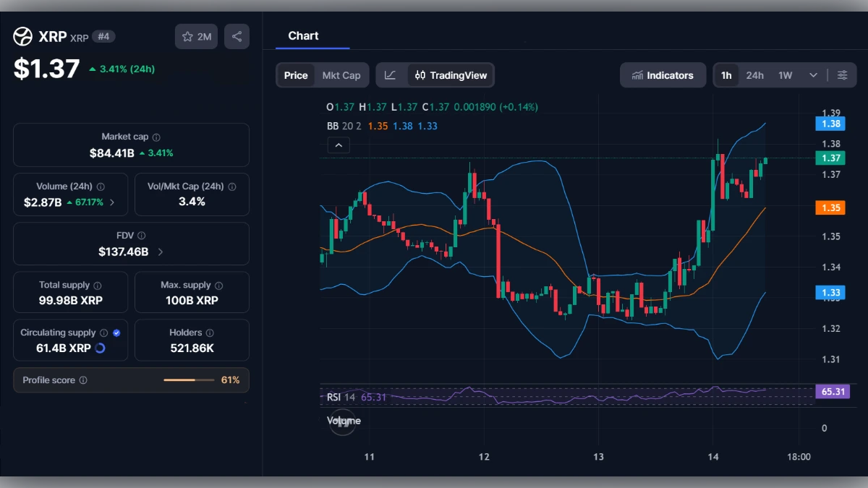The height and width of the screenshot is (488, 868).
Task: Open the timeframe dropdown chevron
Action: pos(812,74)
